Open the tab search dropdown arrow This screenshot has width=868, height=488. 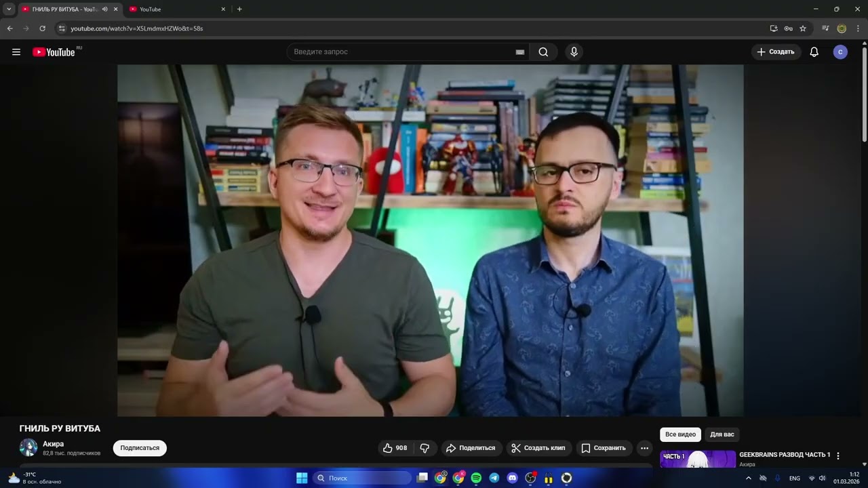[9, 9]
